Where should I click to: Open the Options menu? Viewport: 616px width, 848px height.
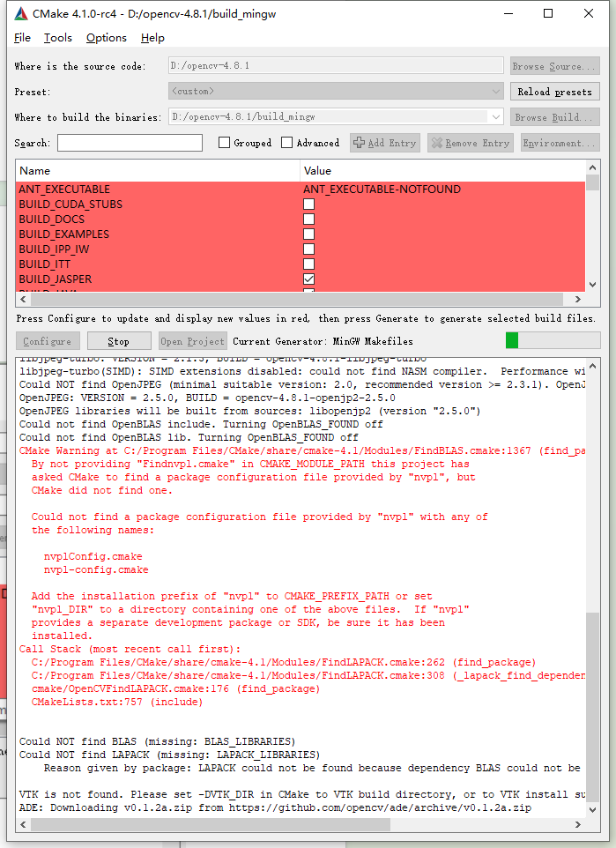(x=107, y=38)
